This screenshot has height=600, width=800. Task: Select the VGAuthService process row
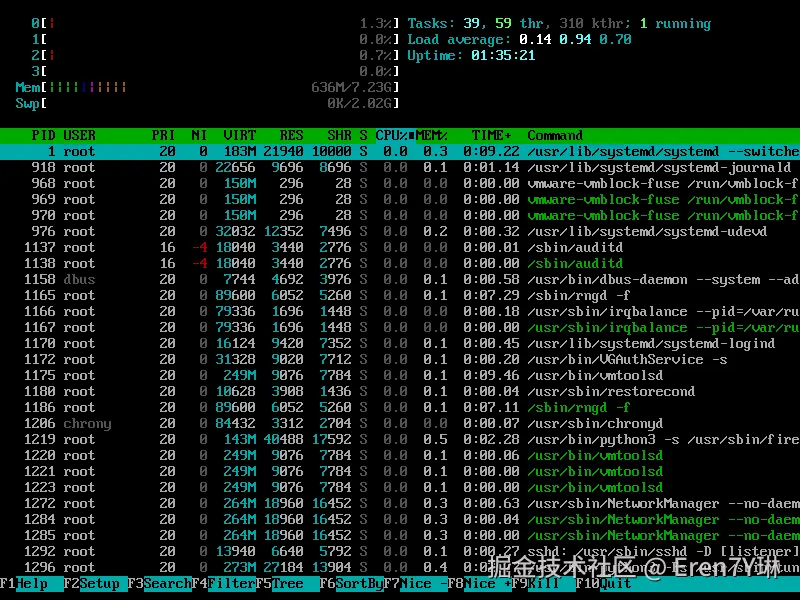point(400,359)
